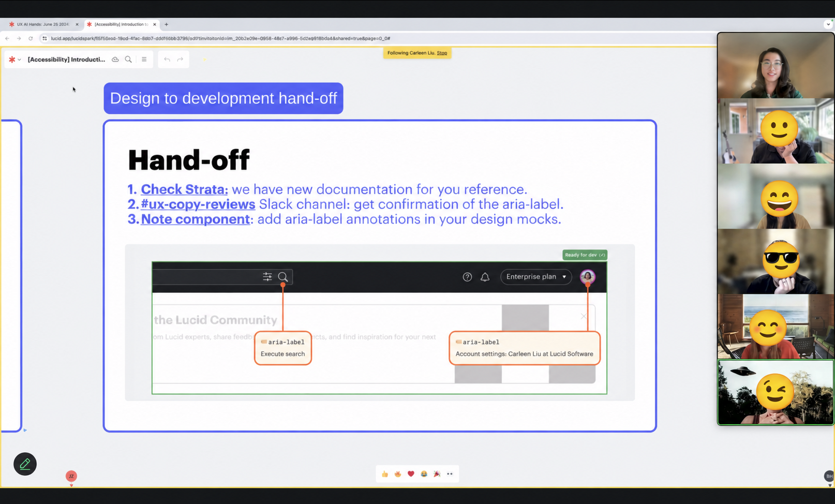Viewport: 835px width, 504px height.
Task: Select the Execute search aria-label note
Action: tap(283, 348)
